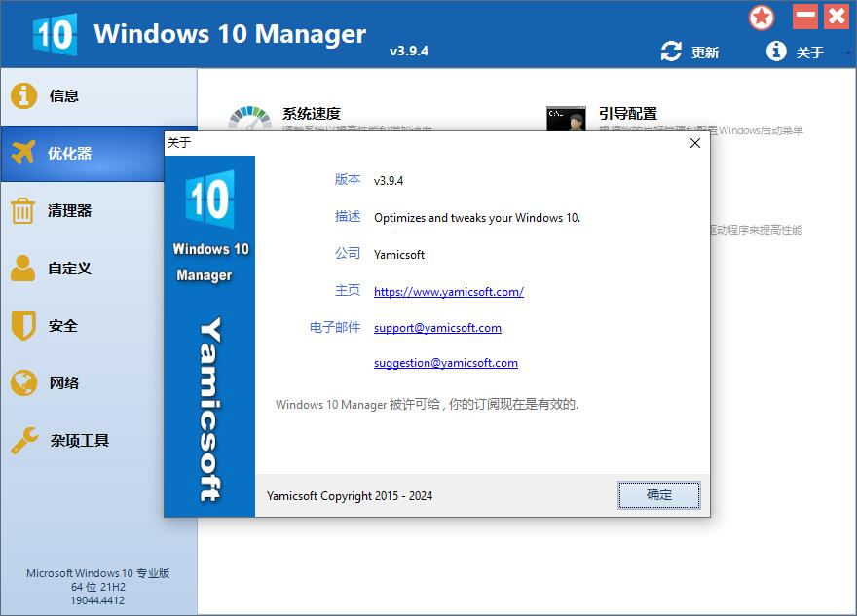Select the 优化器 (Optimizer) sidebar tab
This screenshot has width=857, height=616.
click(x=83, y=154)
